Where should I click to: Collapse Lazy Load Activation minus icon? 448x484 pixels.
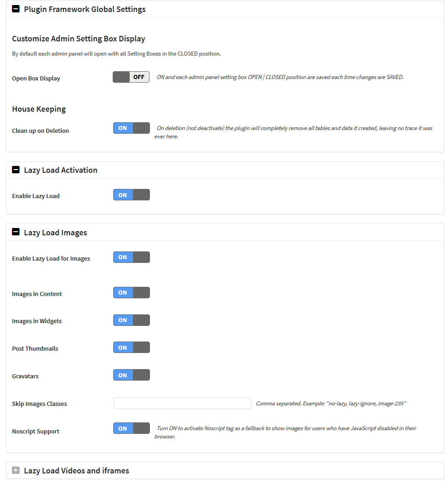16,170
